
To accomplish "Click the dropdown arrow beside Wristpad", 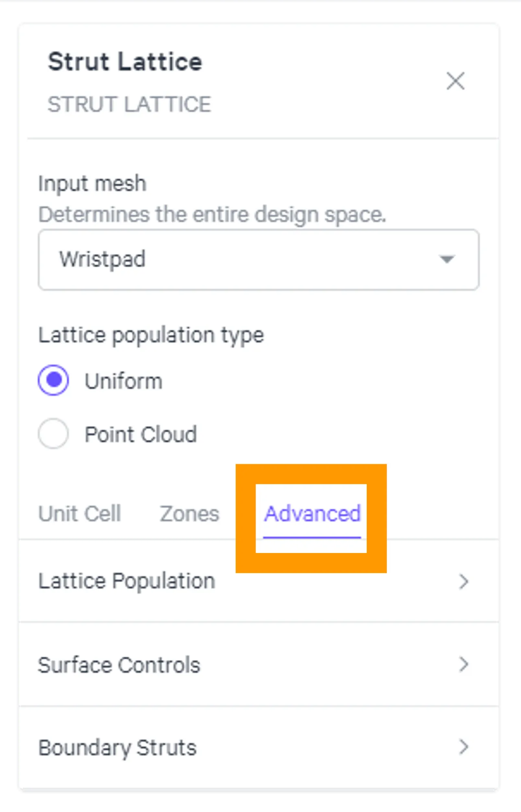I will (x=447, y=259).
